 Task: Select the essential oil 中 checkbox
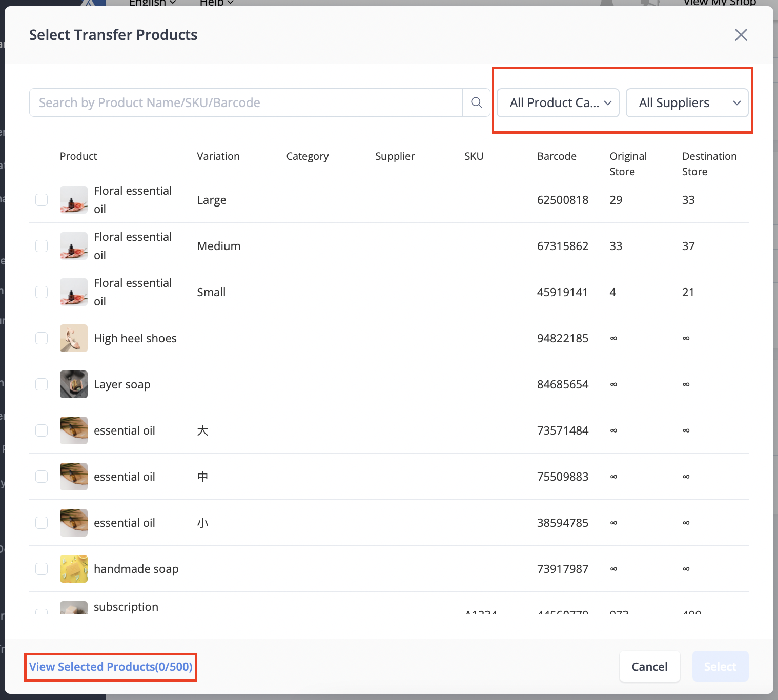[x=42, y=477]
